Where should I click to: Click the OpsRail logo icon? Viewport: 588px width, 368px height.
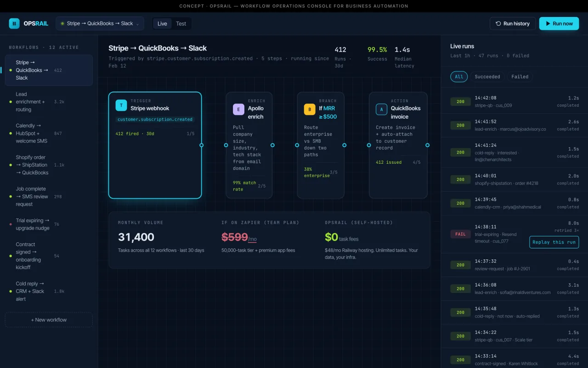point(14,23)
